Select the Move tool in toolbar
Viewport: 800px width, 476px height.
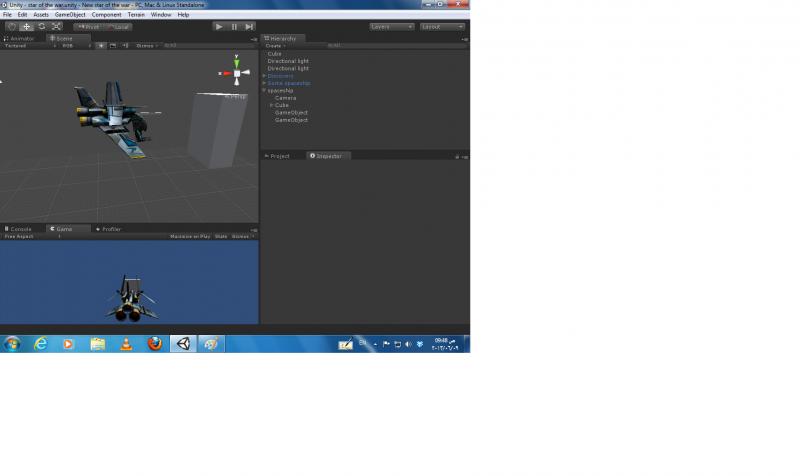point(27,27)
